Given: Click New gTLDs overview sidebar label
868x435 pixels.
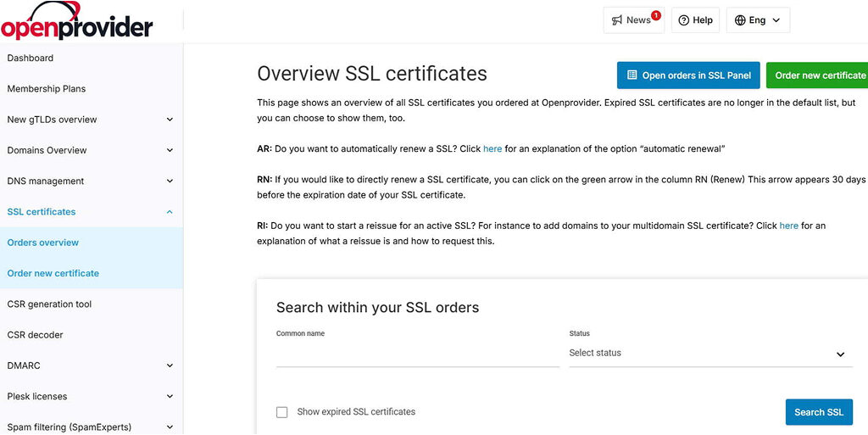Looking at the screenshot, I should pyautogui.click(x=52, y=120).
